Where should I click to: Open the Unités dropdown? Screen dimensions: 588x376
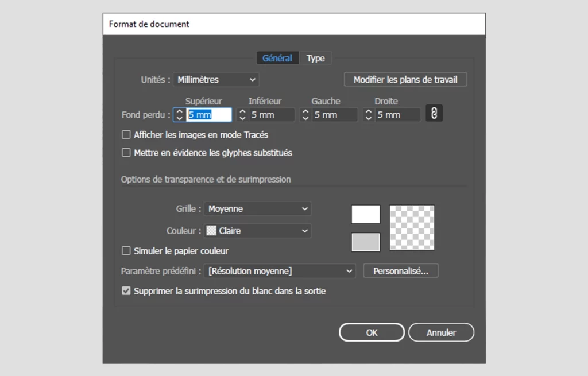click(x=216, y=79)
